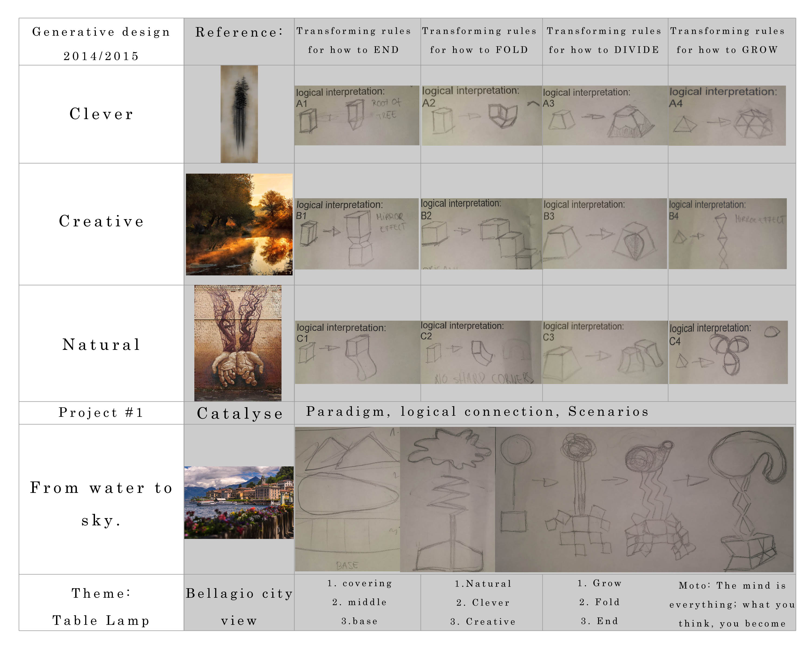This screenshot has width=812, height=650.
Task: Click the A4 grow sketch
Action: (727, 115)
